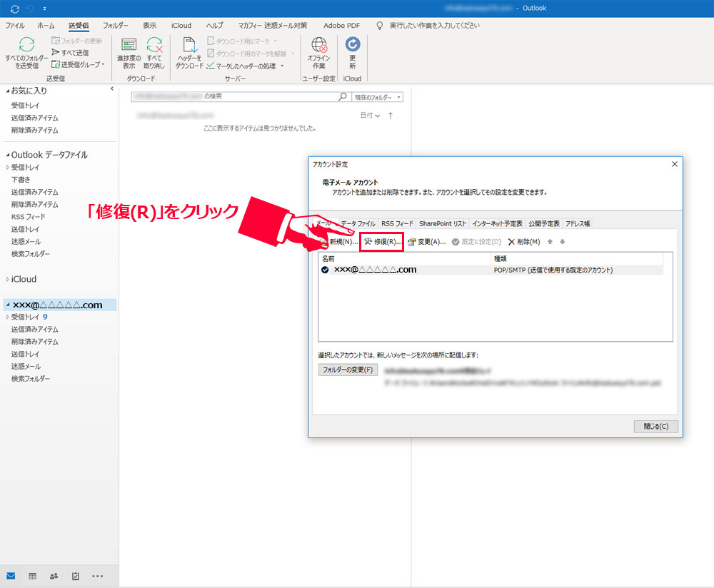Click フォルダーの変更(F) button
This screenshot has width=714, height=588.
tap(348, 370)
